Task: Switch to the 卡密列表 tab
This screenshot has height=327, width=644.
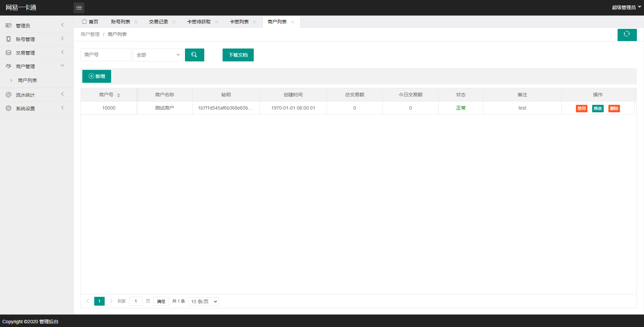Action: pos(239,21)
